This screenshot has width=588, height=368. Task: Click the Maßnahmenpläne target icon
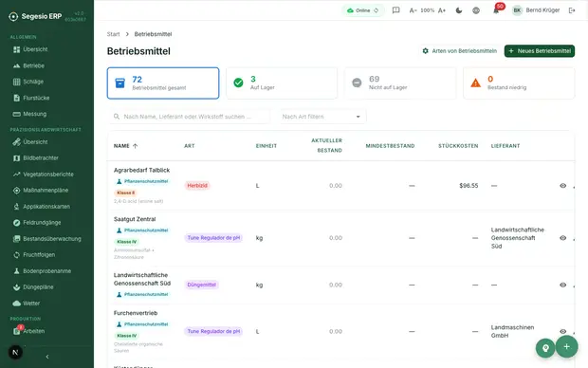[x=16, y=191]
